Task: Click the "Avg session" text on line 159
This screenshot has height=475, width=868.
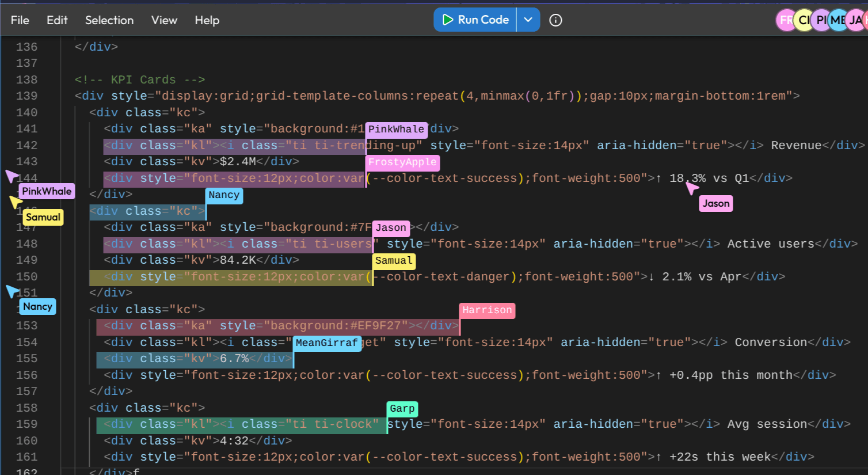Action: pyautogui.click(x=767, y=424)
